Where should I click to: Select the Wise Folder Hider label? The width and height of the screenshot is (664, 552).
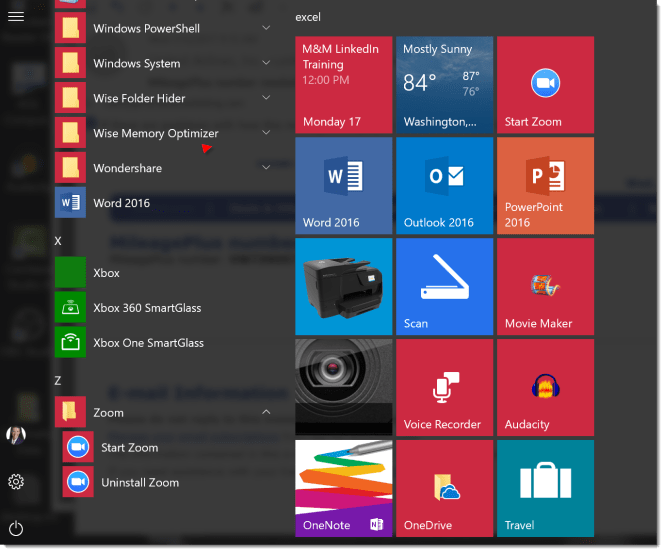139,98
